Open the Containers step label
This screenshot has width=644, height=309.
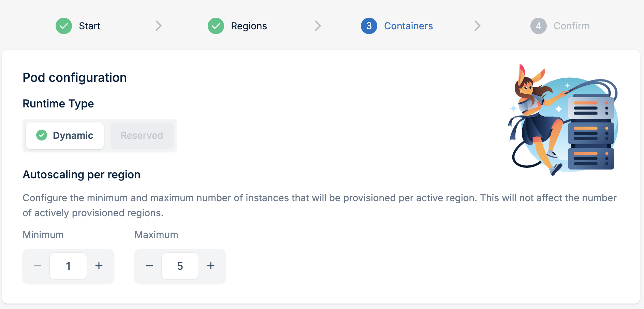408,26
